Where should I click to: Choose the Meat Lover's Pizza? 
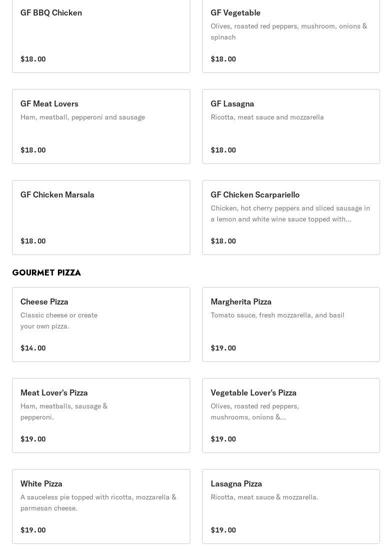pos(101,415)
